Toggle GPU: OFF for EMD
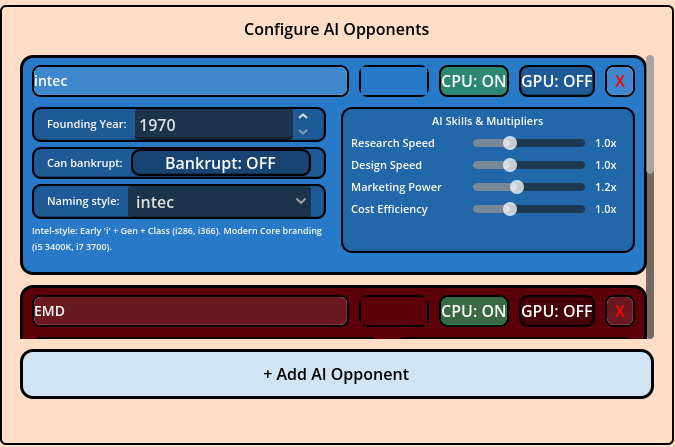This screenshot has width=675, height=447. 557,311
